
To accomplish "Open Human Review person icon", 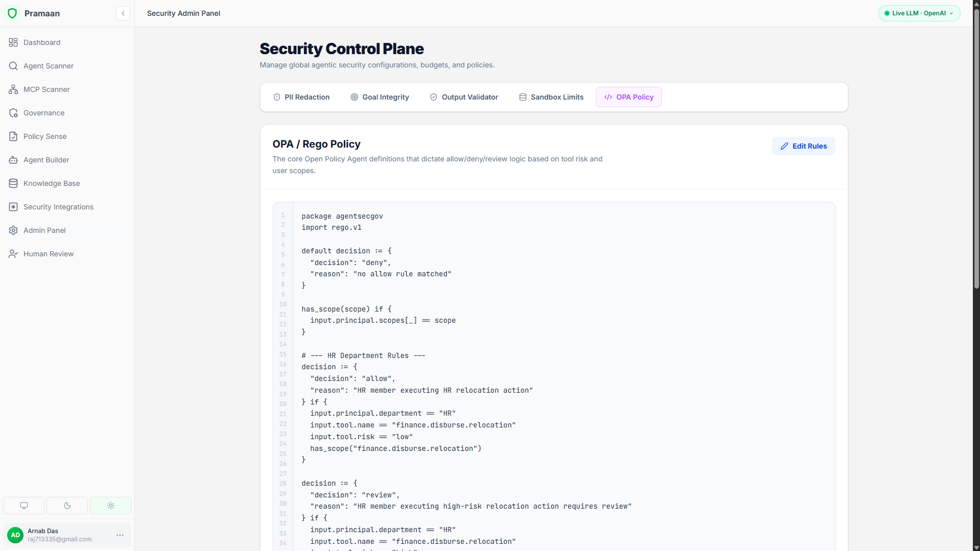I will point(13,254).
